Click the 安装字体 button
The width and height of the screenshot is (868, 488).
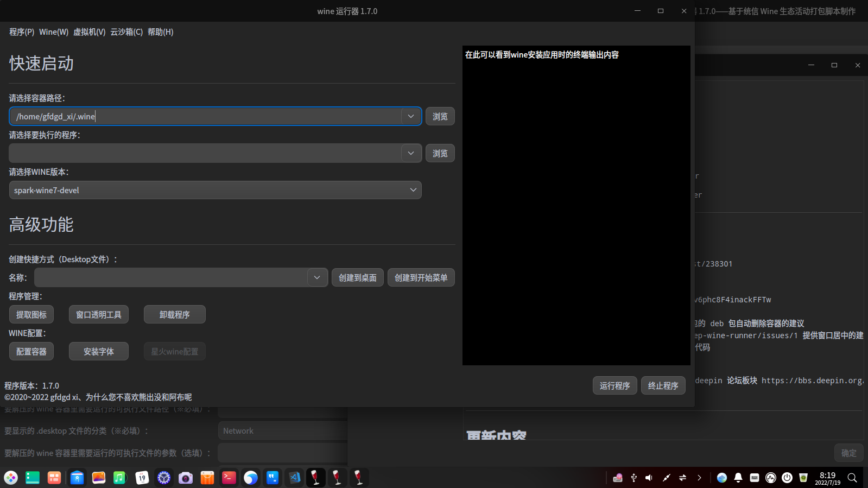click(99, 351)
